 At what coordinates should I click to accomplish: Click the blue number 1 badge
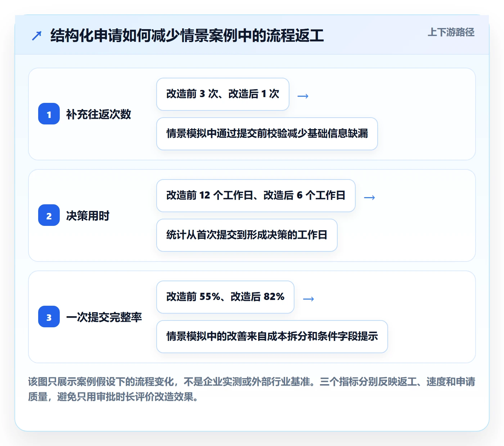click(49, 114)
